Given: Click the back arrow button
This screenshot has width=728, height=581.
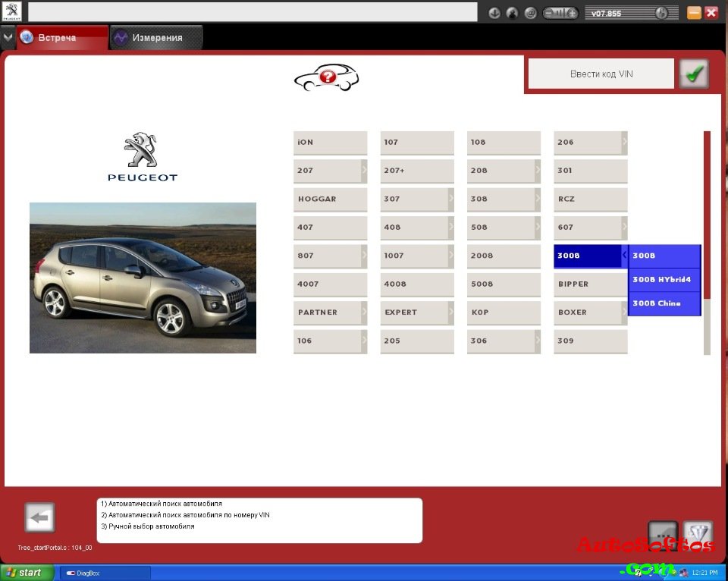Looking at the screenshot, I should tap(39, 517).
